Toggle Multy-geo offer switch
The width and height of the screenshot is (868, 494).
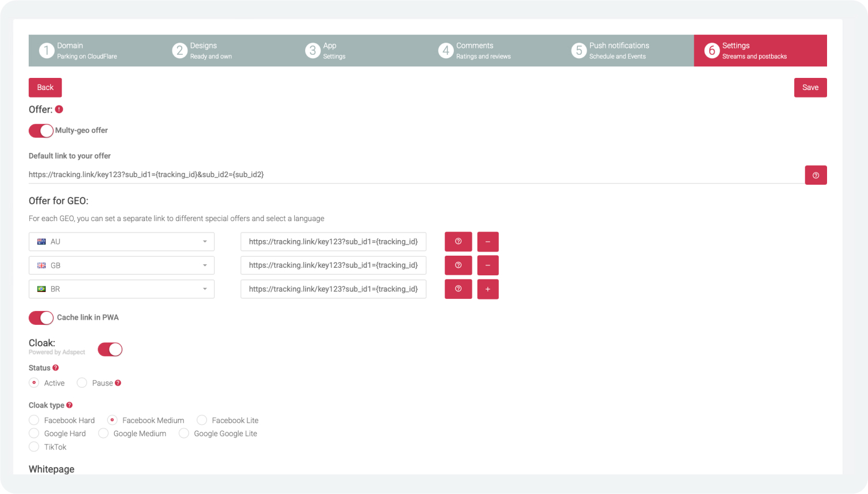pos(41,131)
